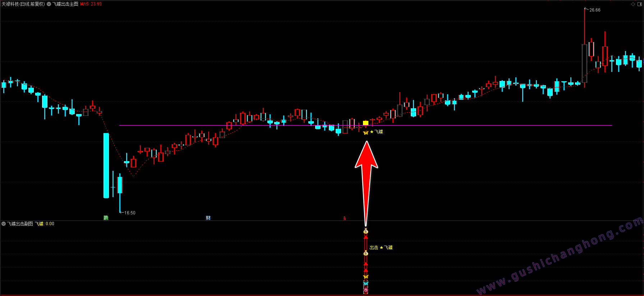The height and width of the screenshot is (296, 644).
Task: Click the MA5: 23.99 value label
Action: [x=91, y=4]
